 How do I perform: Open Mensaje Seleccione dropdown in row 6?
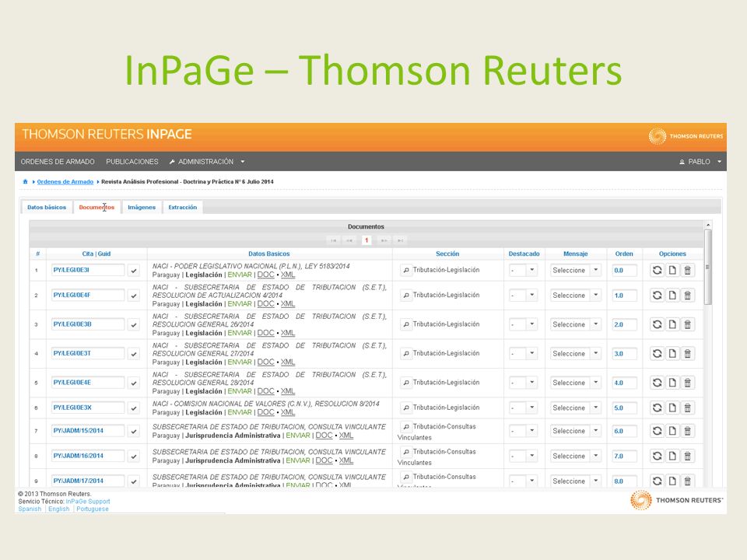tap(576, 408)
